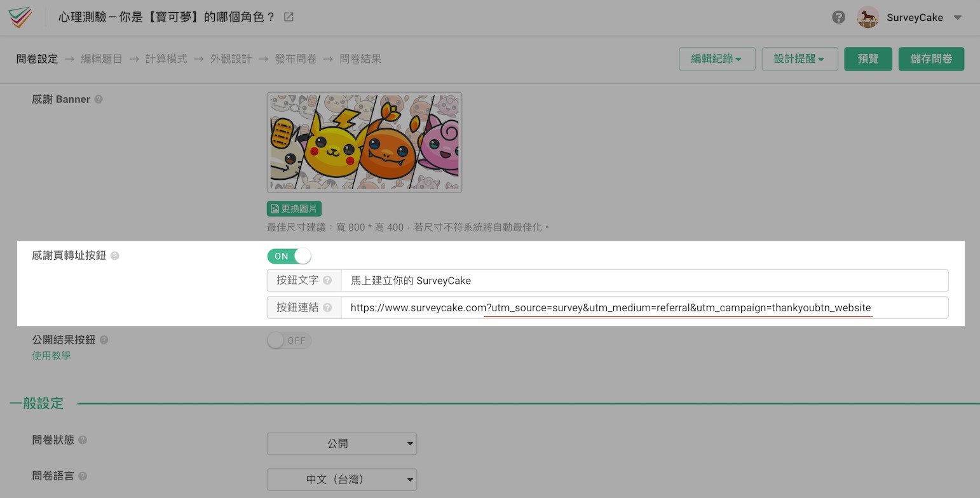Go to the 編輯題目 step

[x=102, y=59]
